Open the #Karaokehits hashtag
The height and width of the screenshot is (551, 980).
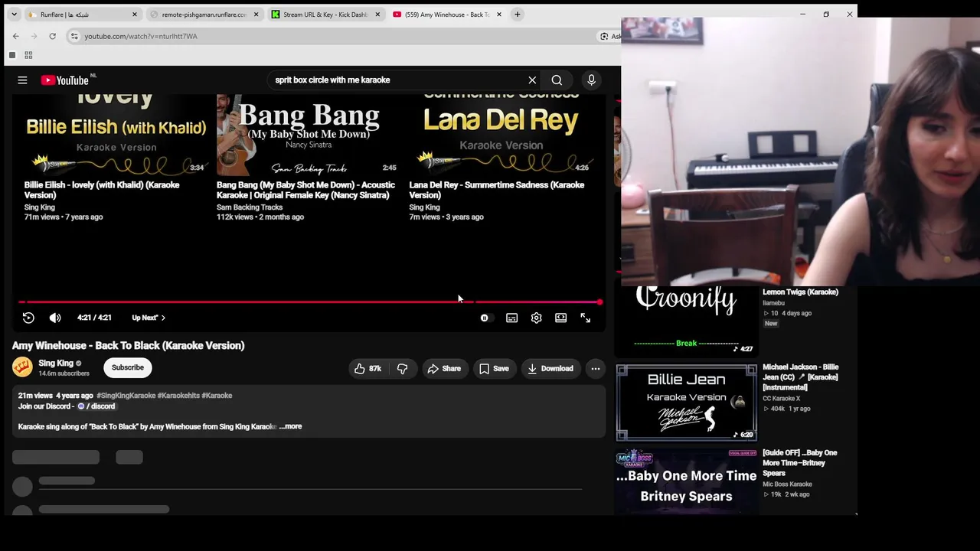click(178, 396)
